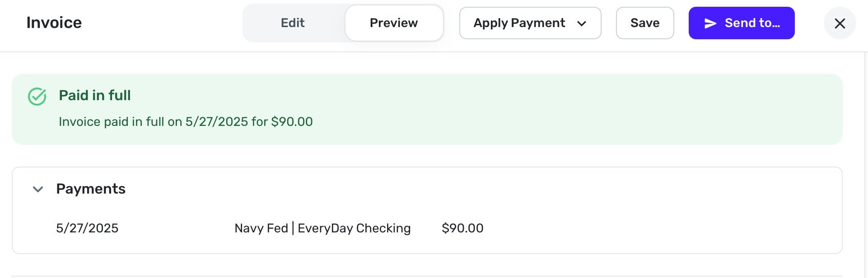Click the 5/27/2025 payment row date

87,228
